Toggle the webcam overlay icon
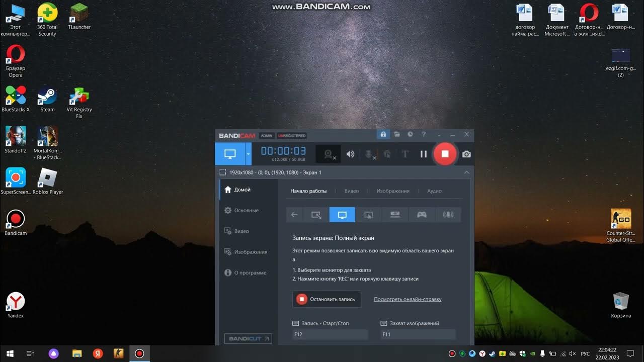Image resolution: width=644 pixels, height=362 pixels. 329,154
